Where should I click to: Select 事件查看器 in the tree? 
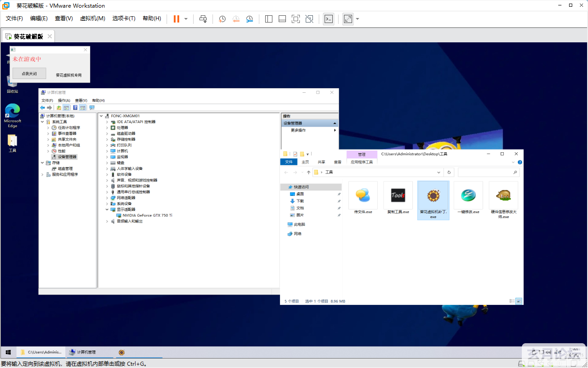[x=67, y=133]
